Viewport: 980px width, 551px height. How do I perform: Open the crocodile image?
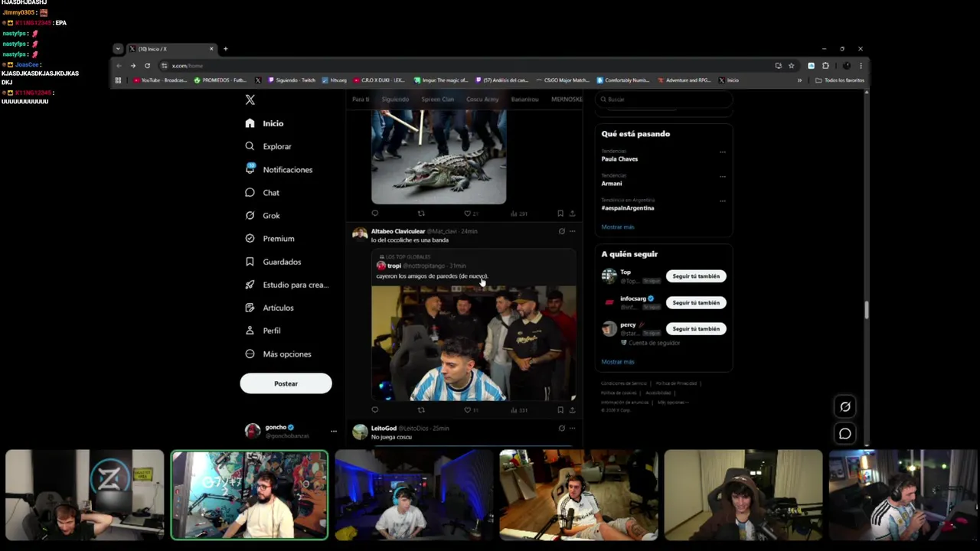(439, 157)
